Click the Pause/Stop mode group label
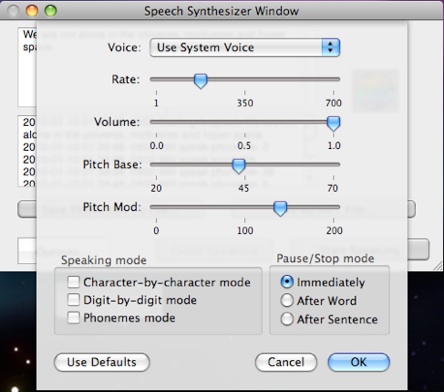Screen dimensions: 444x392 [x=325, y=259]
